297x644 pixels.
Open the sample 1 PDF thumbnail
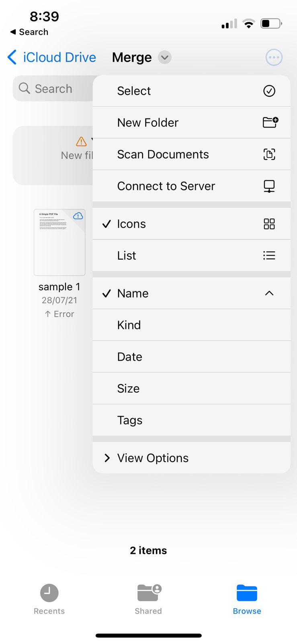point(59,242)
